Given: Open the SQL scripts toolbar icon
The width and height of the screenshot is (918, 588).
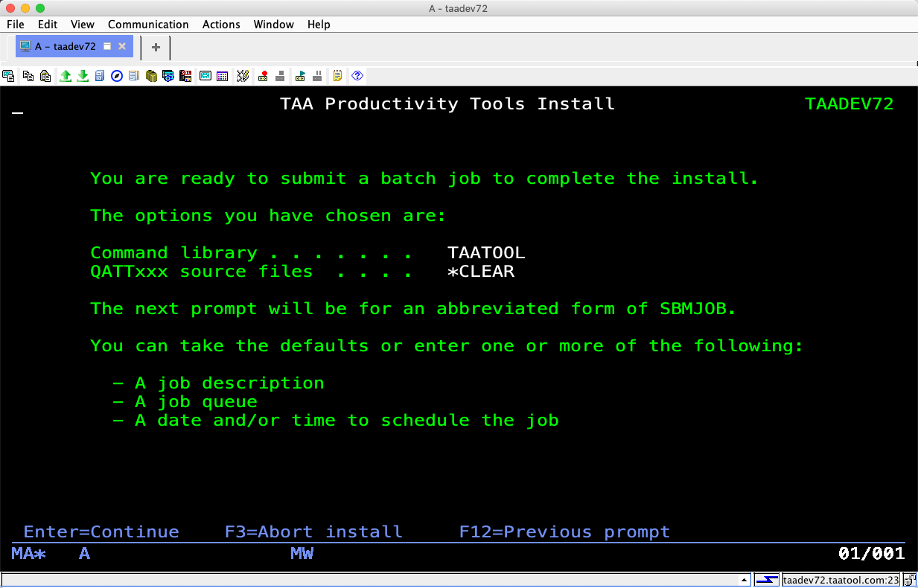Looking at the screenshot, I should [185, 76].
